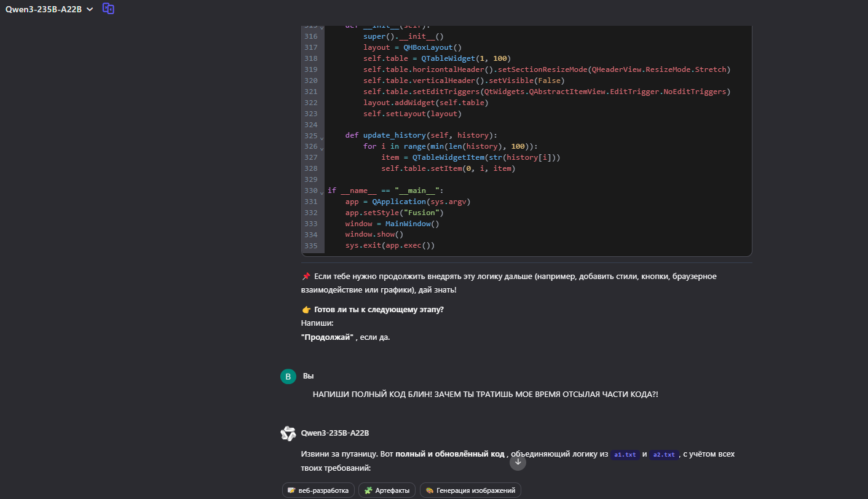
Task: Click the text "Напиши:"
Action: [317, 323]
